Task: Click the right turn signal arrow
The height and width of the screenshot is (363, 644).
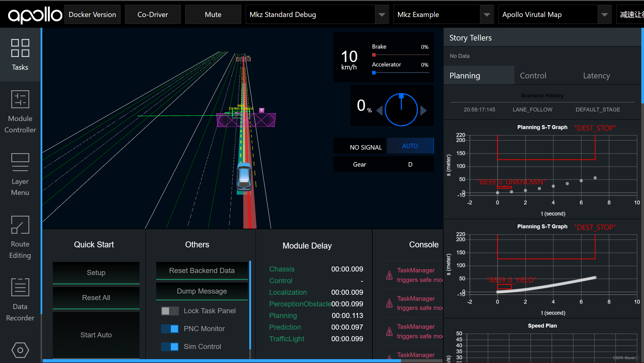Action: pos(423,110)
